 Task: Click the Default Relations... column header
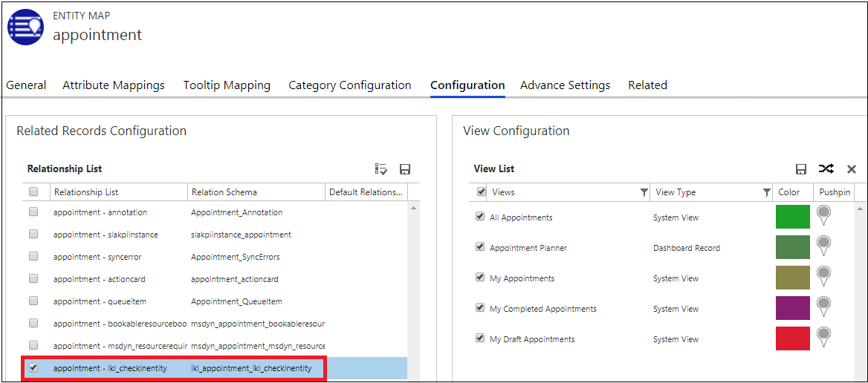[x=366, y=191]
